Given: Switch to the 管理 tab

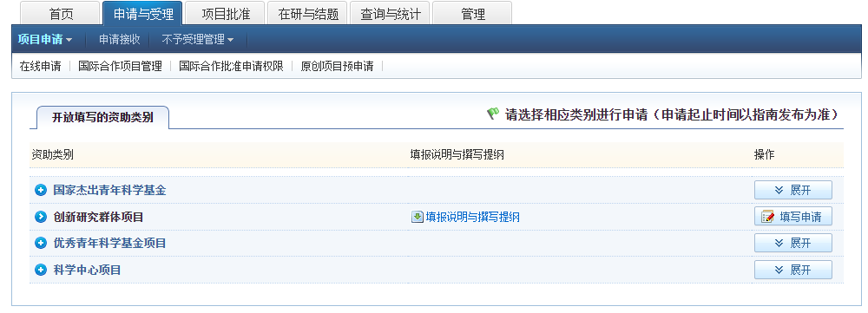Looking at the screenshot, I should click(x=472, y=14).
